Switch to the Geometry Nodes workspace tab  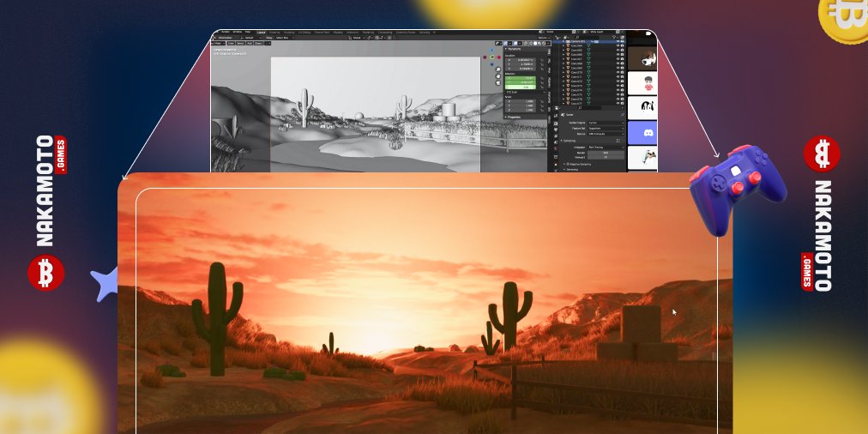pos(406,32)
